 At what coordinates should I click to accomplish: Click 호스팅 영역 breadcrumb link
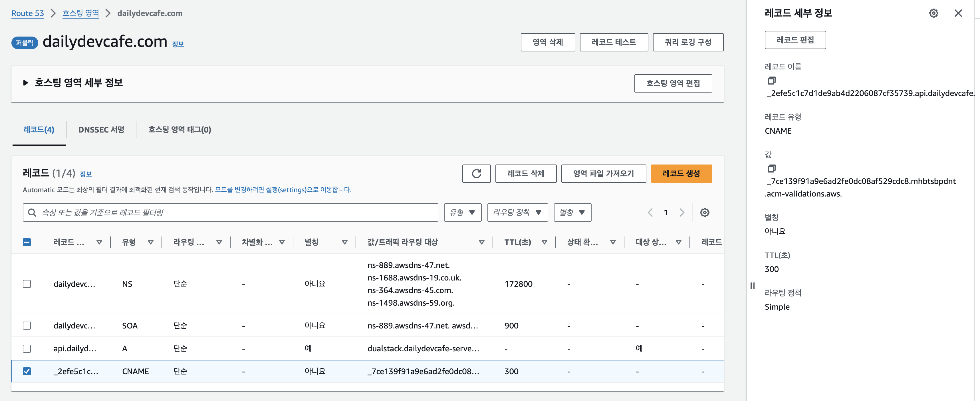click(x=81, y=13)
